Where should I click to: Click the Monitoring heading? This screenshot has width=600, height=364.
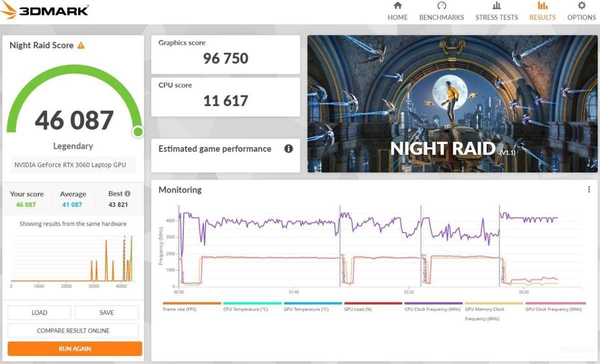pos(180,190)
